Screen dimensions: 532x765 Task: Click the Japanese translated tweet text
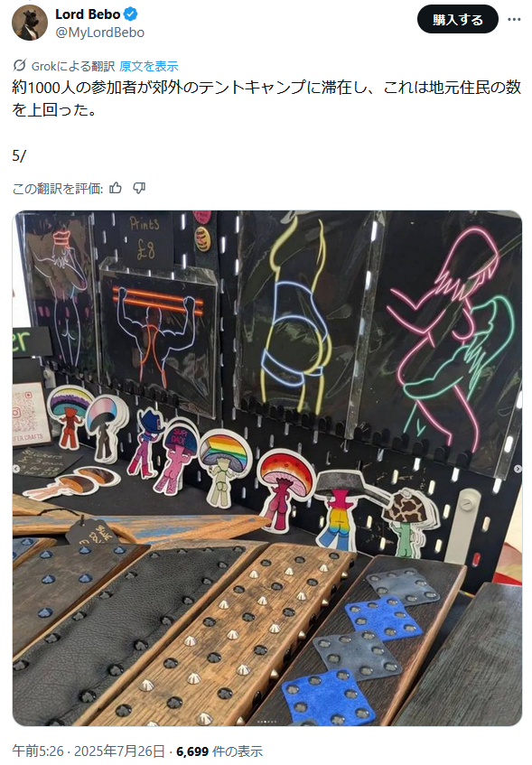click(x=266, y=98)
